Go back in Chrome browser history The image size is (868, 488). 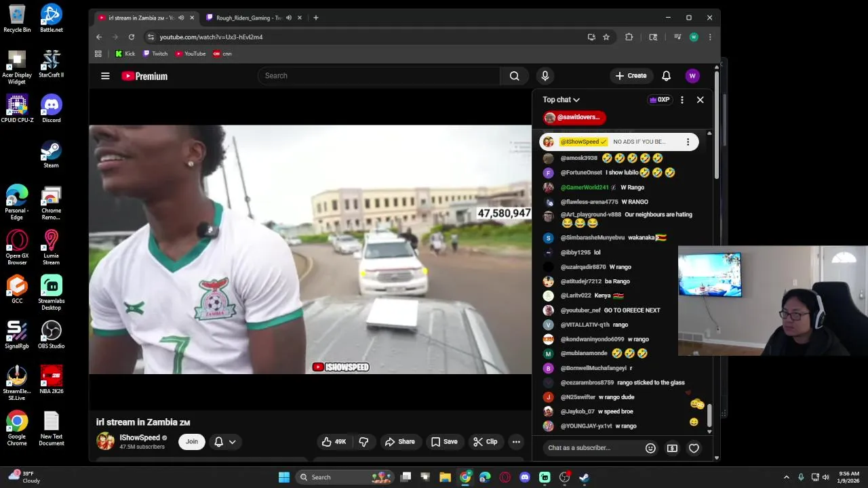[99, 37]
